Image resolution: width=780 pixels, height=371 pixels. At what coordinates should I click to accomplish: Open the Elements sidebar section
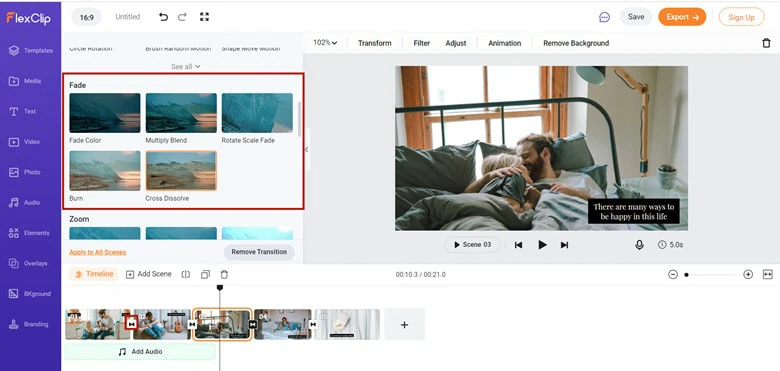(29, 233)
